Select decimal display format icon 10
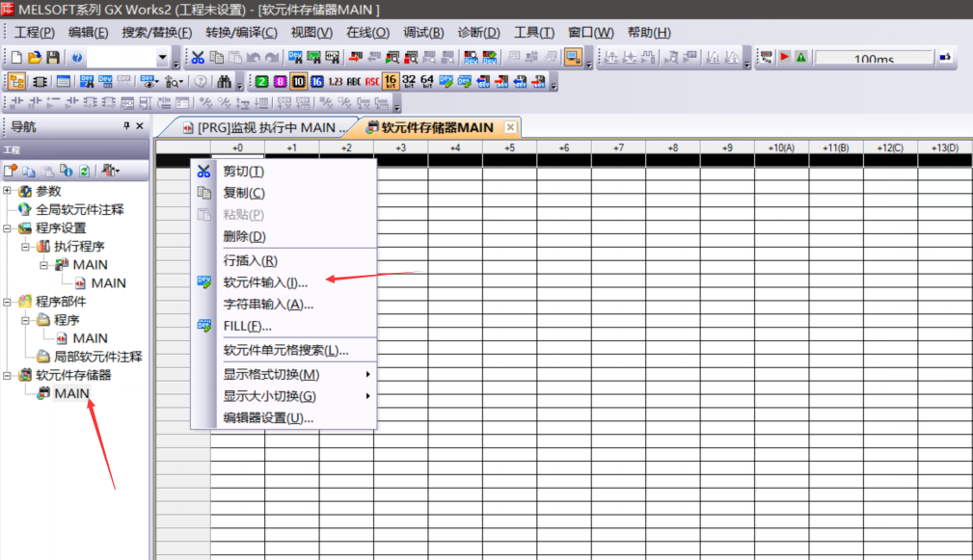Viewport: 973px width, 560px height. click(x=299, y=81)
